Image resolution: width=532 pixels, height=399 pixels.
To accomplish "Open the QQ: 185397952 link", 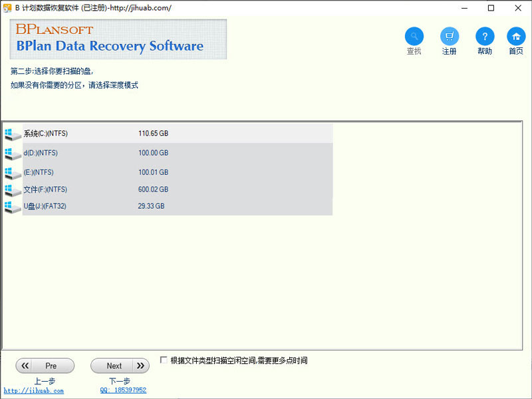I will click(x=123, y=390).
